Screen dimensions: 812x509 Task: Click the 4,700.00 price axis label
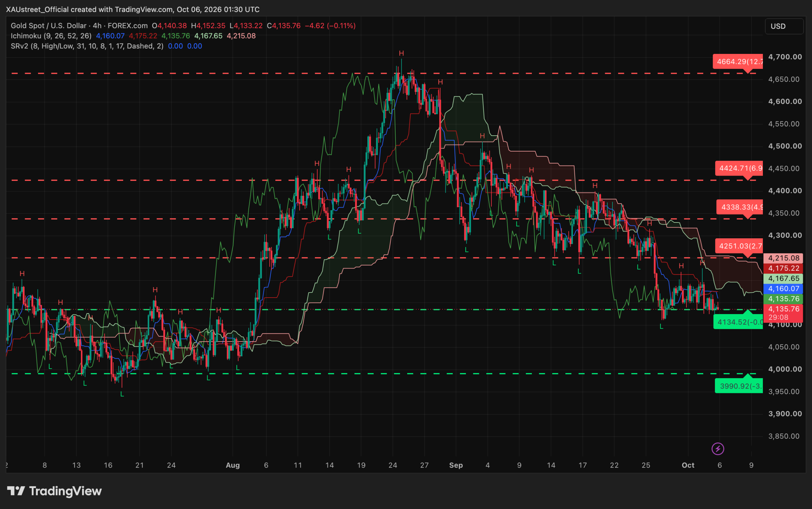785,57
